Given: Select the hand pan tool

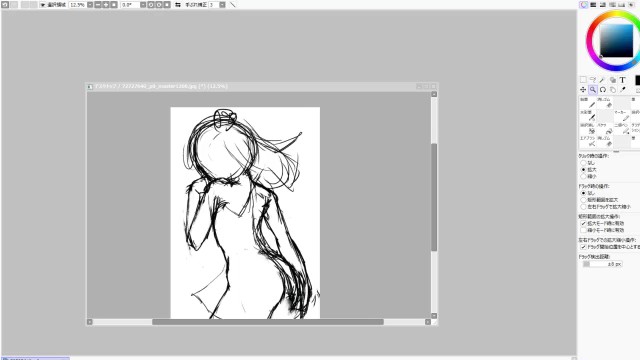Looking at the screenshot, I should pyautogui.click(x=613, y=90).
